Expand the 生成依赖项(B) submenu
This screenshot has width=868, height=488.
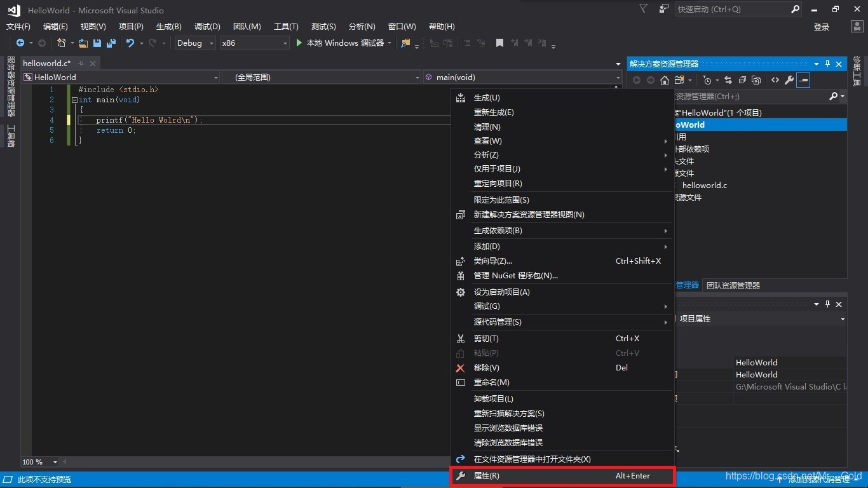pyautogui.click(x=562, y=231)
